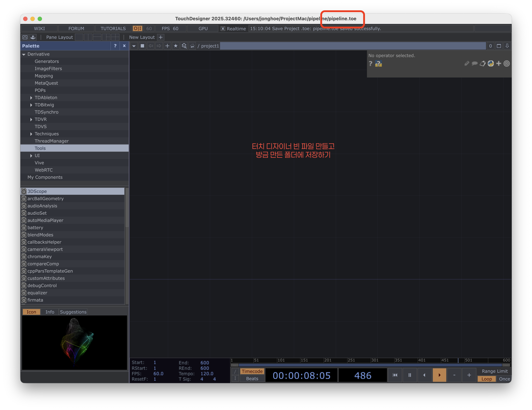The height and width of the screenshot is (410, 532).
Task: Open the pane options down-arrow at far right
Action: click(x=507, y=46)
